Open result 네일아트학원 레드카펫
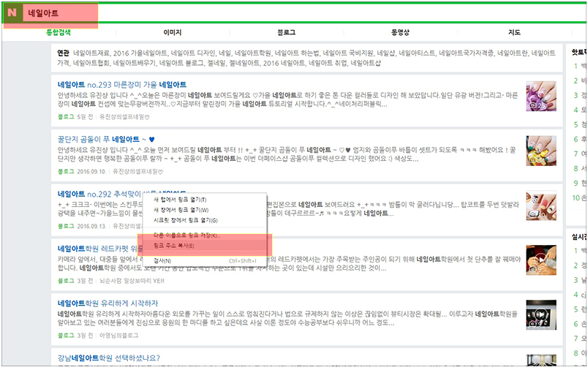The image size is (588, 370). [99, 249]
